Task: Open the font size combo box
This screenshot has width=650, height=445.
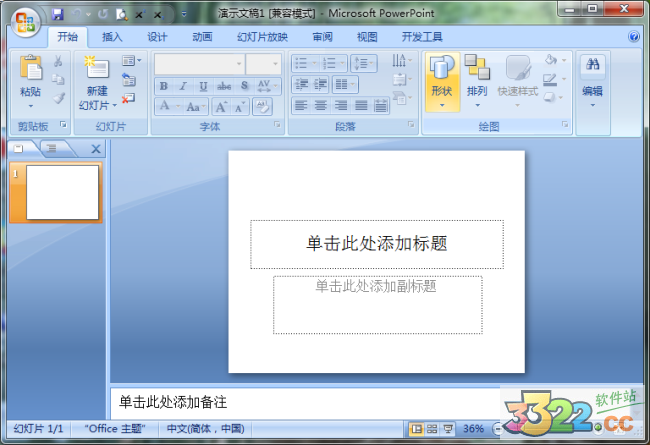Action: pyautogui.click(x=263, y=64)
